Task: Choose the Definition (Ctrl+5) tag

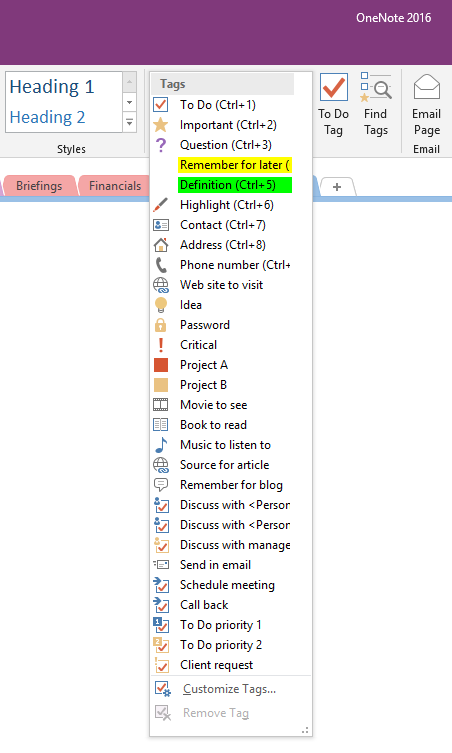Action: coord(235,185)
